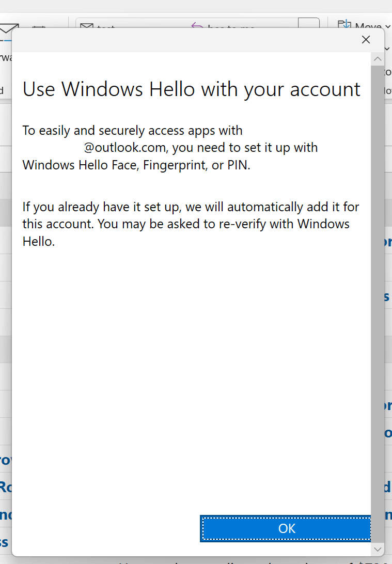
Task: Click the 're-verify with Windows Hello' sentence
Action: (x=186, y=232)
